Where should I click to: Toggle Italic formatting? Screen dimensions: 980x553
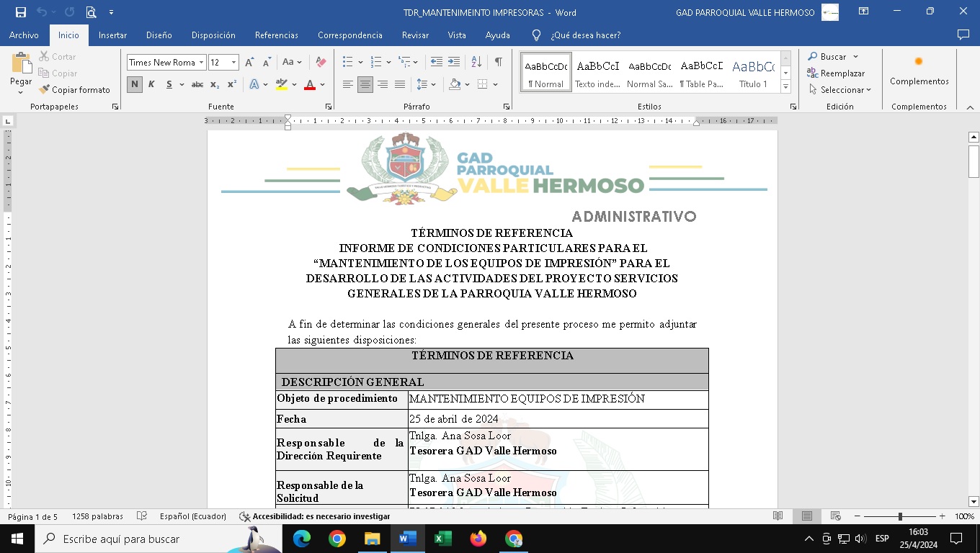click(x=151, y=84)
